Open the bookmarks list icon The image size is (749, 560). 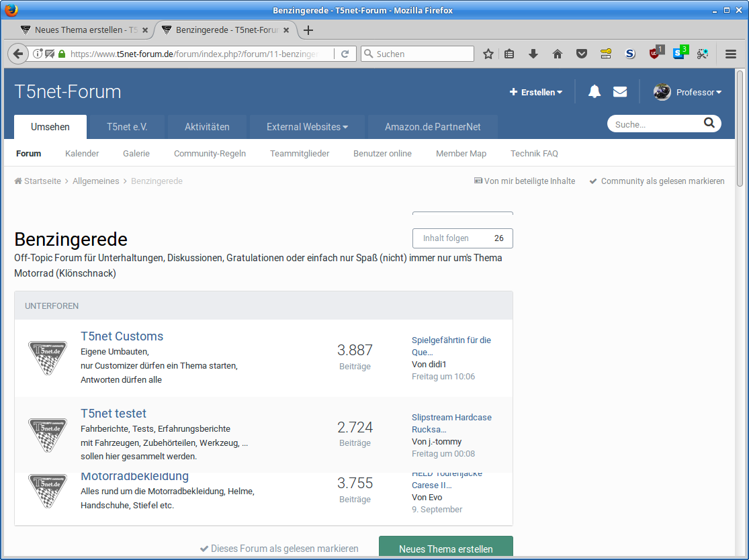click(509, 54)
